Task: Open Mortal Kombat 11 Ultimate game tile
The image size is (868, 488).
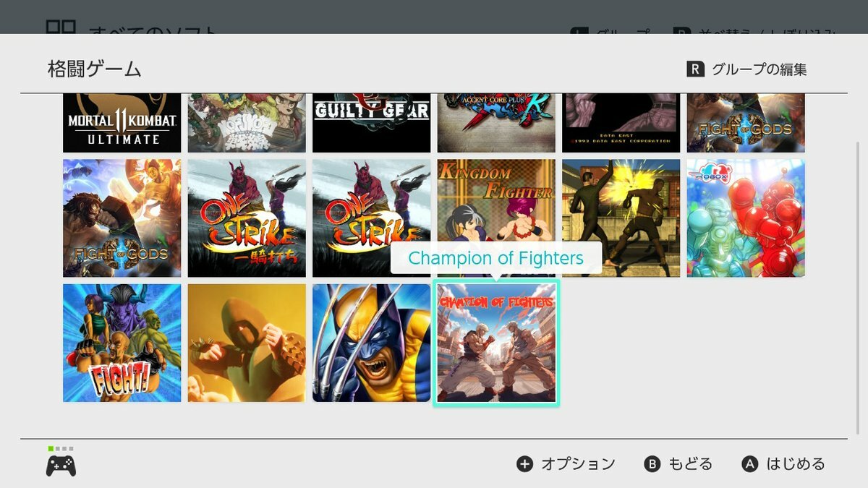Action: click(x=122, y=123)
